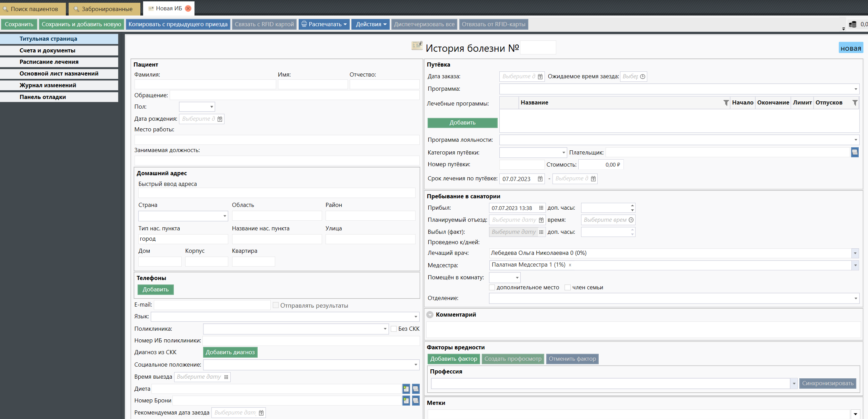Switch to Поиск пациентов tab

click(33, 9)
